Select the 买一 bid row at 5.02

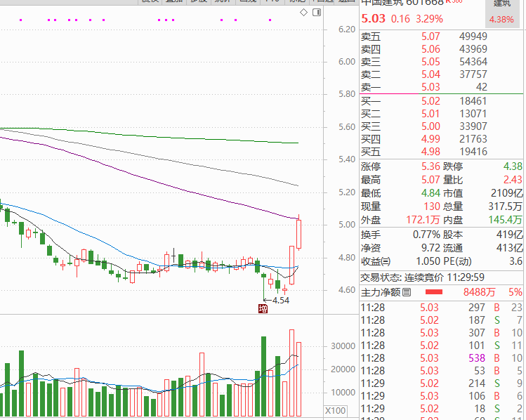coord(442,101)
